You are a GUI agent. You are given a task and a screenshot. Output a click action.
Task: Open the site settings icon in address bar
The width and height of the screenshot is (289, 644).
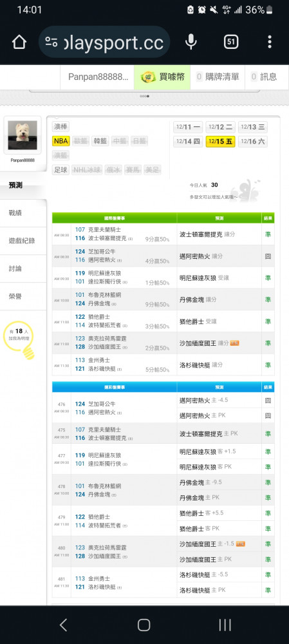click(51, 42)
